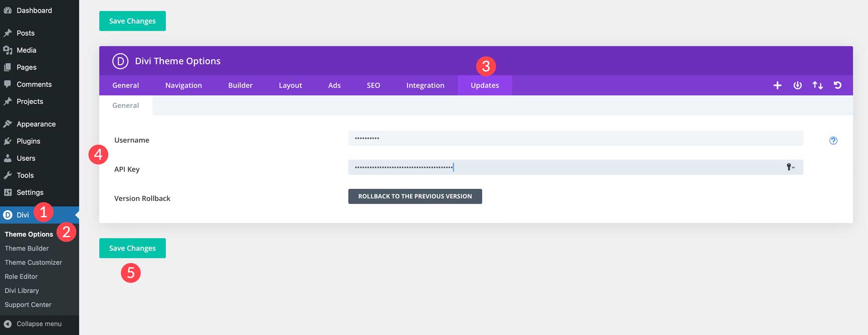Screen dimensions: 868x335
Task: Open the Settings menu label
Action: pyautogui.click(x=30, y=193)
